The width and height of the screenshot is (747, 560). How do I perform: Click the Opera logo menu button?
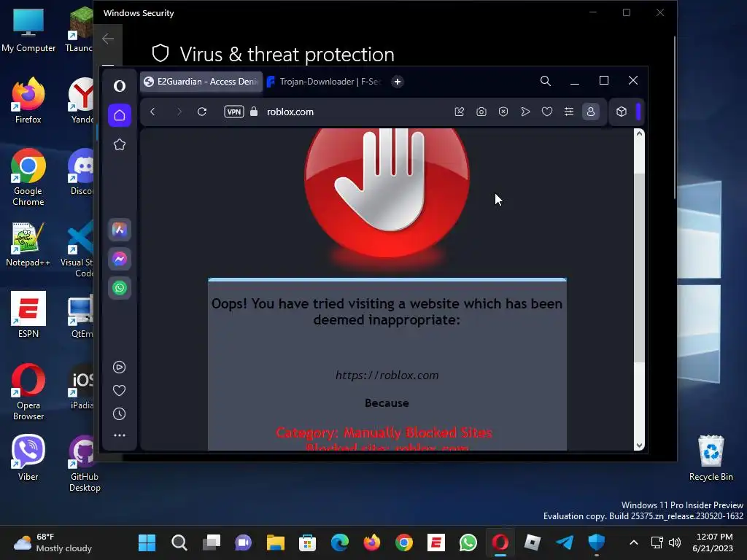coord(120,86)
